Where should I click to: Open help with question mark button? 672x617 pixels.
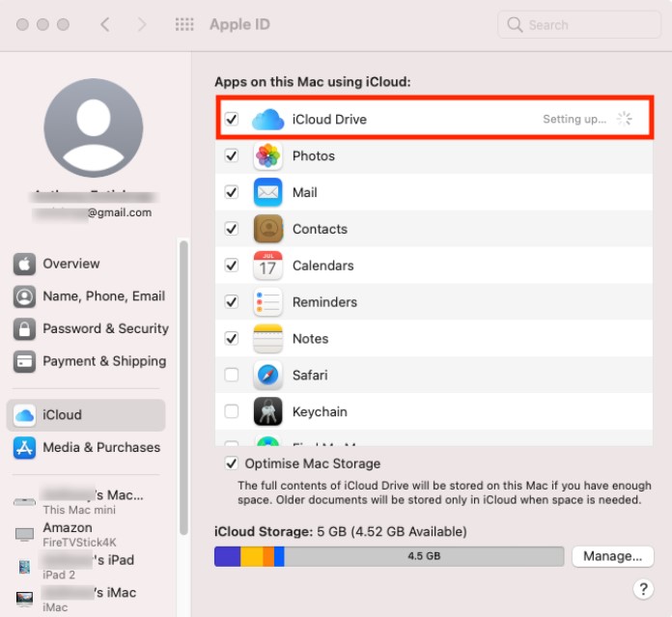[x=643, y=589]
